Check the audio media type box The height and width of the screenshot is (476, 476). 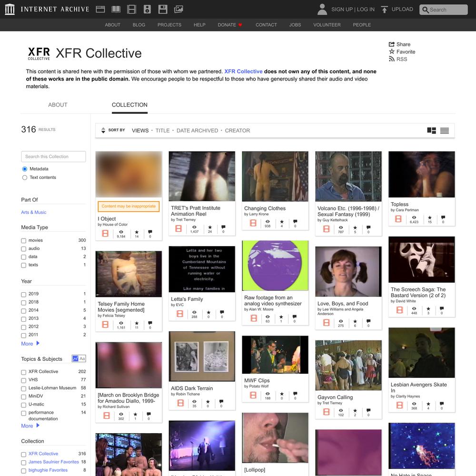pos(24,249)
